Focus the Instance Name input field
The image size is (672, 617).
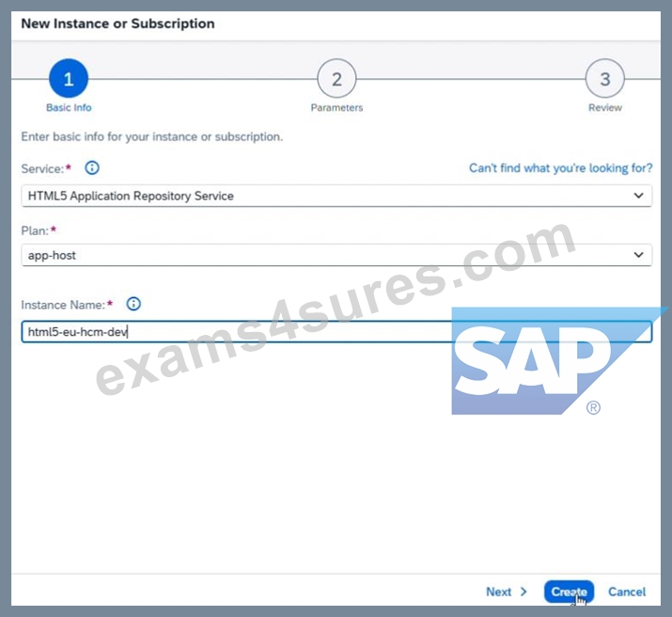click(x=336, y=331)
